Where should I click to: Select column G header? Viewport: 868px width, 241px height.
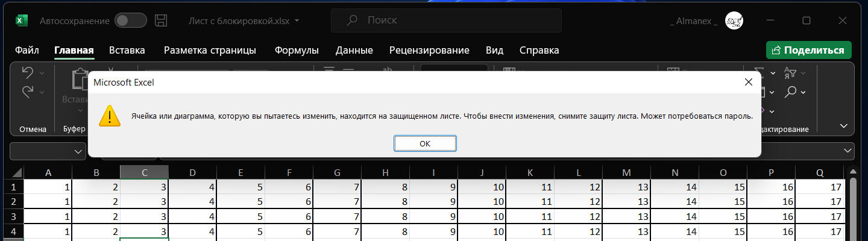[x=338, y=173]
